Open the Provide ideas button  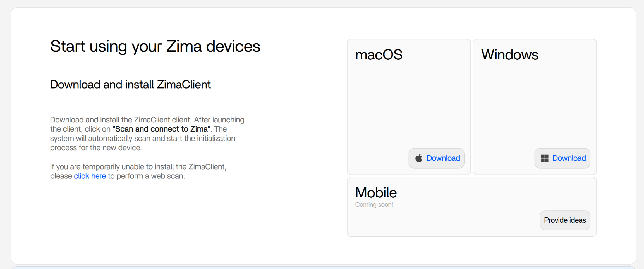565,220
